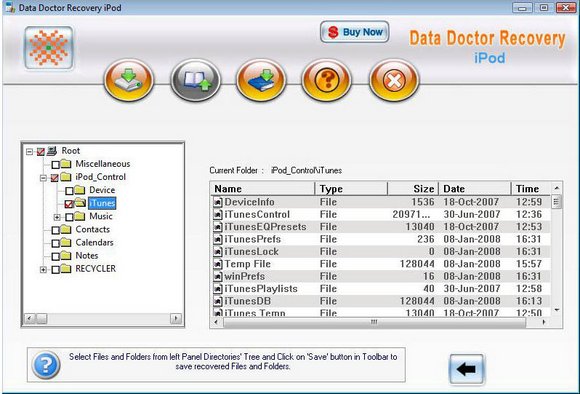This screenshot has height=394, width=580.
Task: Click the tree panel scroll right arrow
Action: click(176, 318)
